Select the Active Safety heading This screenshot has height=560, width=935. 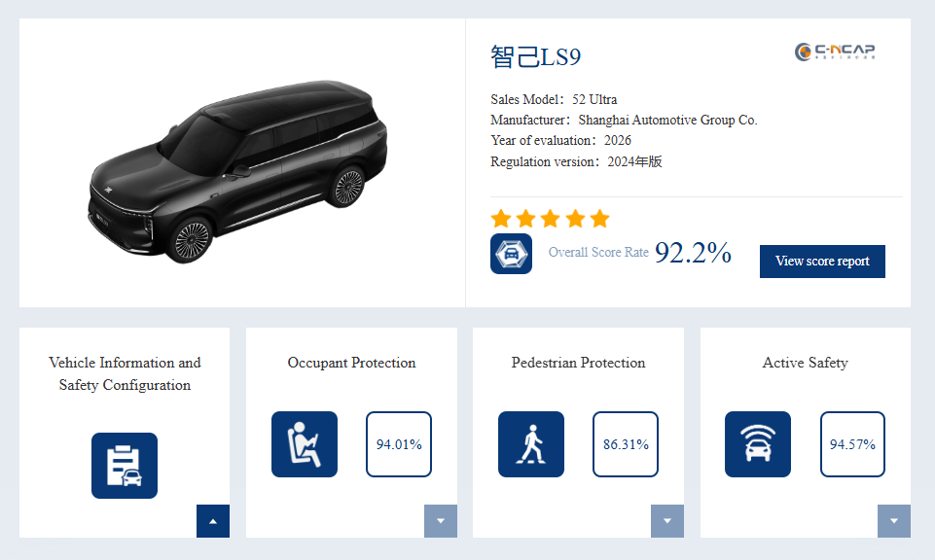tap(805, 363)
